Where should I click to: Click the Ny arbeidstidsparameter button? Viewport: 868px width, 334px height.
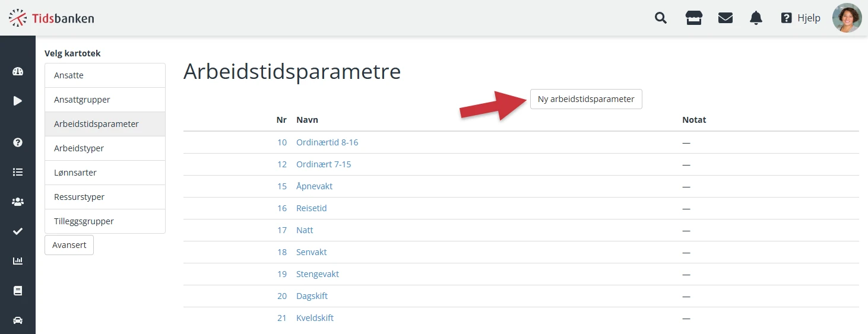pos(586,99)
